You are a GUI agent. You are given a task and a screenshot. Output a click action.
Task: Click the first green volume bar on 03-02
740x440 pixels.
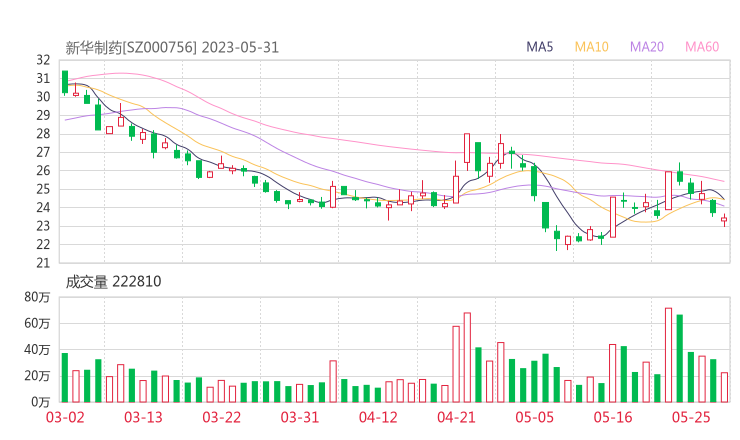point(65,378)
